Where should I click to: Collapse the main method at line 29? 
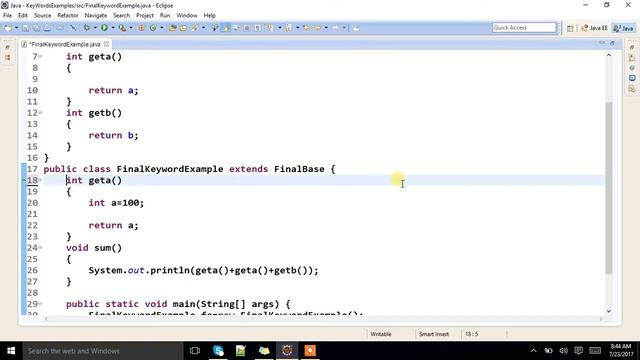[40, 304]
